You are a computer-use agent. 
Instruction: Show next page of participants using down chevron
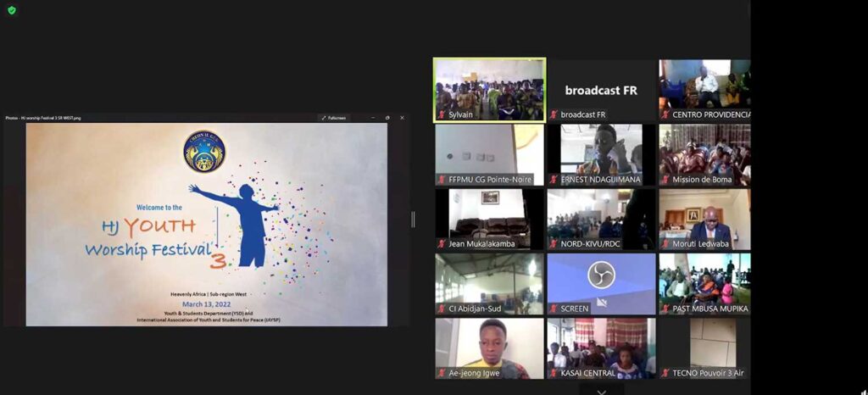click(601, 392)
